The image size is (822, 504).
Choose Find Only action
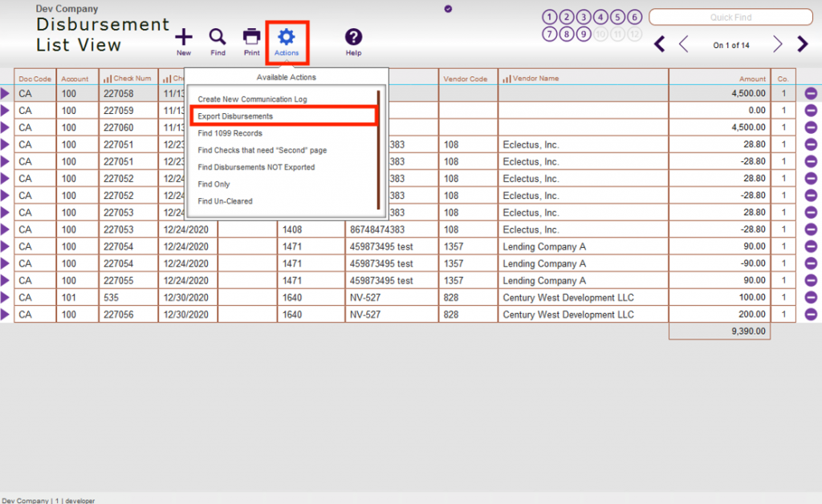tap(214, 185)
